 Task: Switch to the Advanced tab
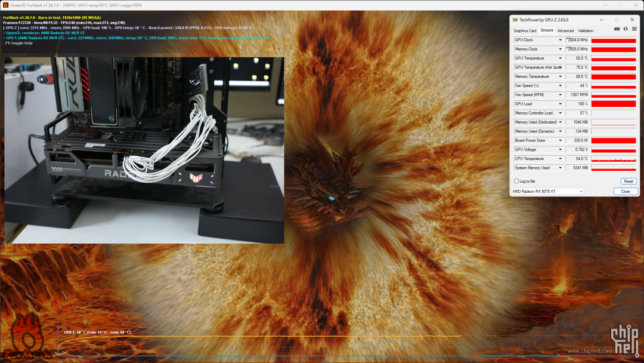(565, 31)
